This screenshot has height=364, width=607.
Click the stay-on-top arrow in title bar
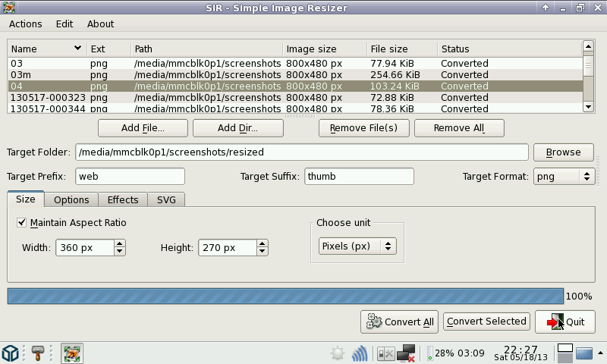click(545, 8)
